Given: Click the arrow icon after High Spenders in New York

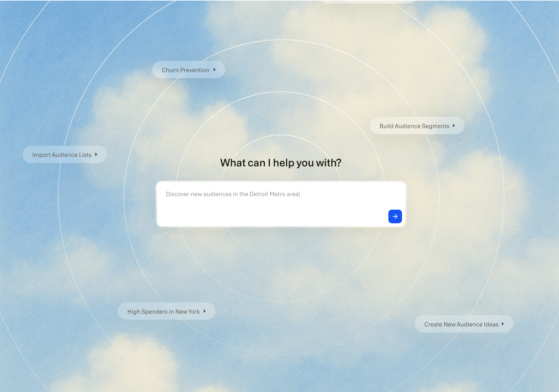Looking at the screenshot, I should (x=205, y=311).
